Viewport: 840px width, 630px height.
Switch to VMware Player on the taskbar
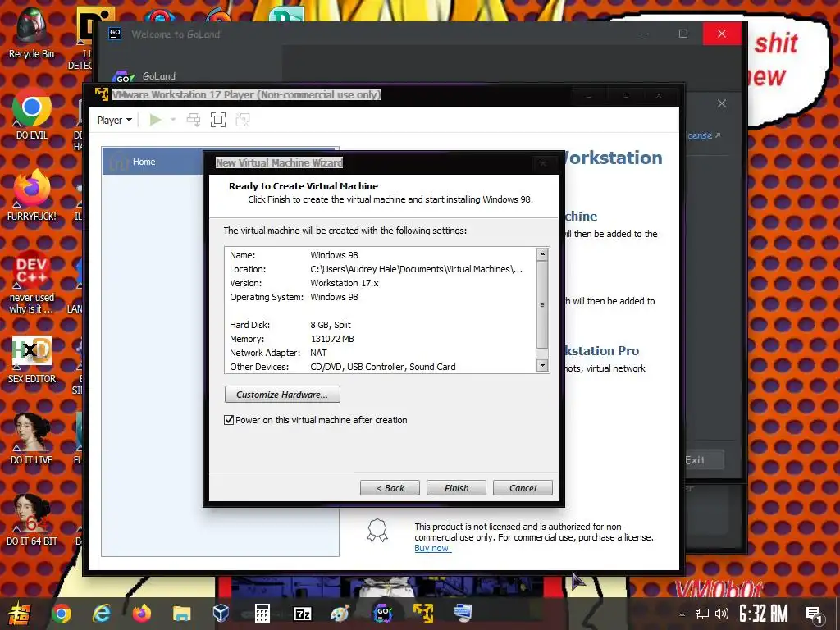tap(422, 614)
